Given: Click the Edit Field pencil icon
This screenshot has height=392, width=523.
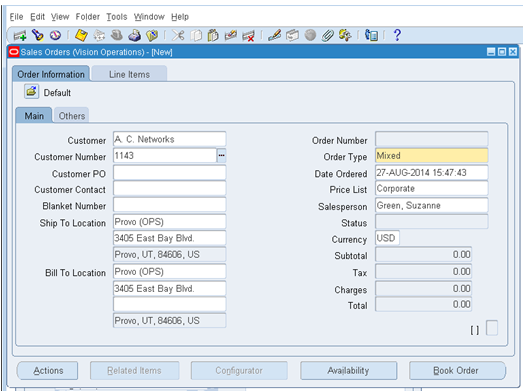Looking at the screenshot, I should pyautogui.click(x=274, y=35).
